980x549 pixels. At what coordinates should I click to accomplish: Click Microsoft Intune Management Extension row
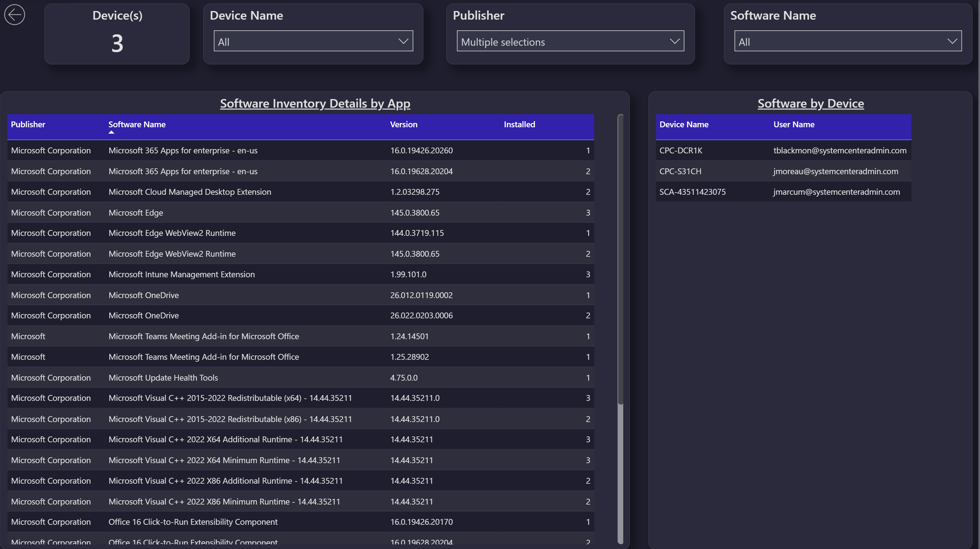[x=300, y=274]
